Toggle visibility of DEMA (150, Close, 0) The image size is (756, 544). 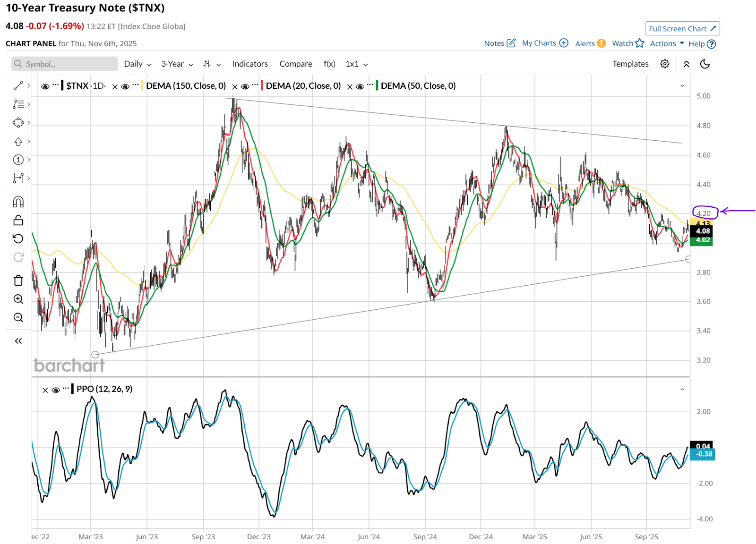pyautogui.click(x=125, y=86)
